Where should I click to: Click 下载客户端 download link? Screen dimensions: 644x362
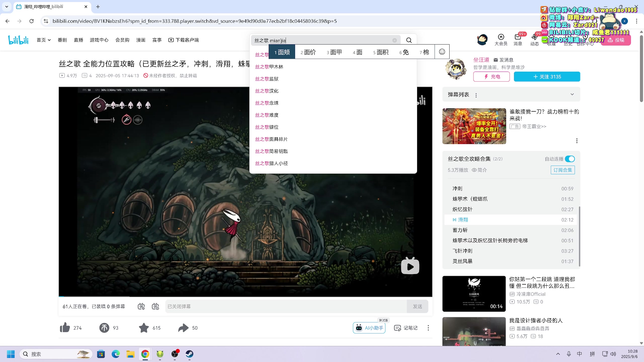point(184,40)
